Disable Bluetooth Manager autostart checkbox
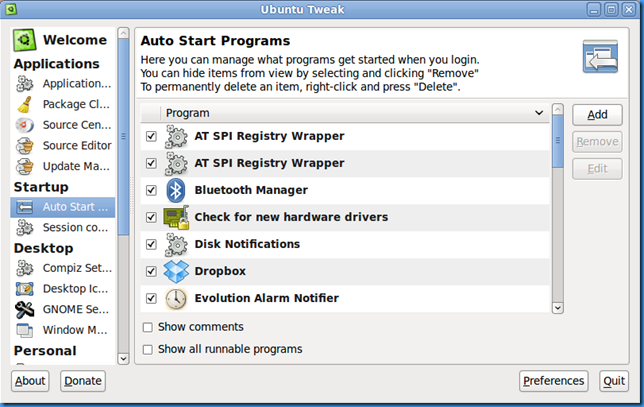 coord(152,190)
